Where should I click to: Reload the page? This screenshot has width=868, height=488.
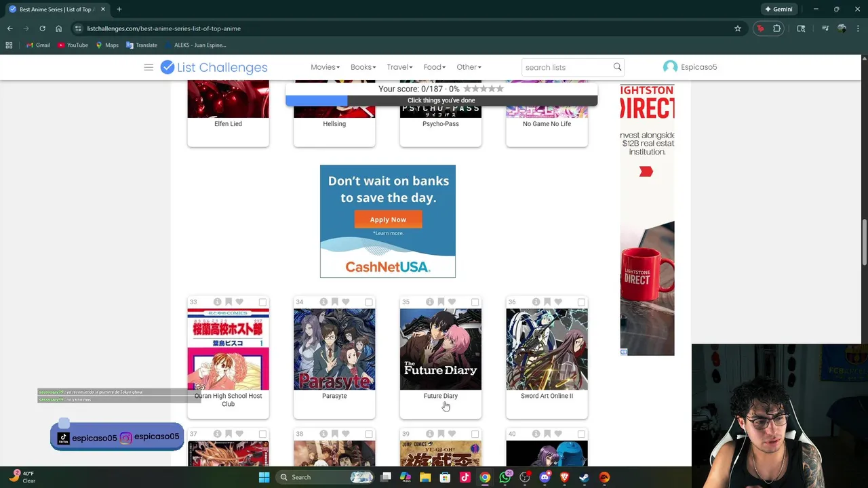42,28
